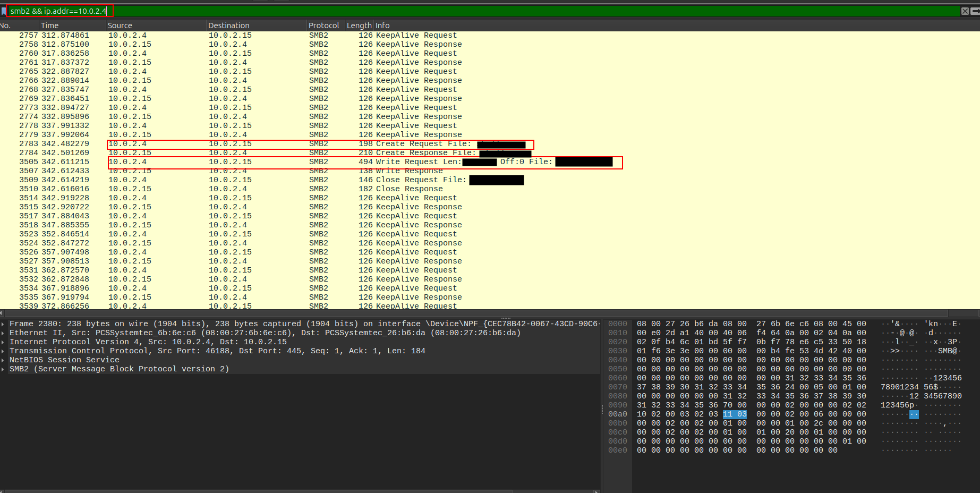This screenshot has height=493, width=980.
Task: Expand NetBIOS Session Service section
Action: coord(3,360)
